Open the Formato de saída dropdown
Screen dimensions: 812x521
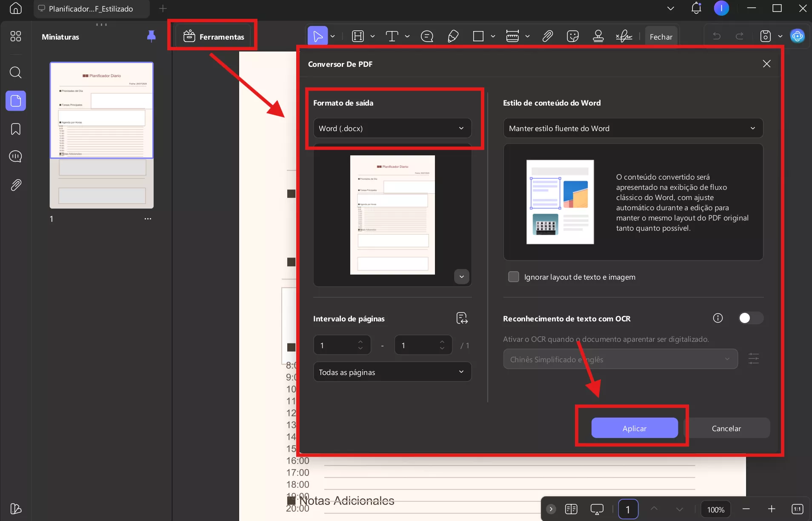tap(392, 128)
